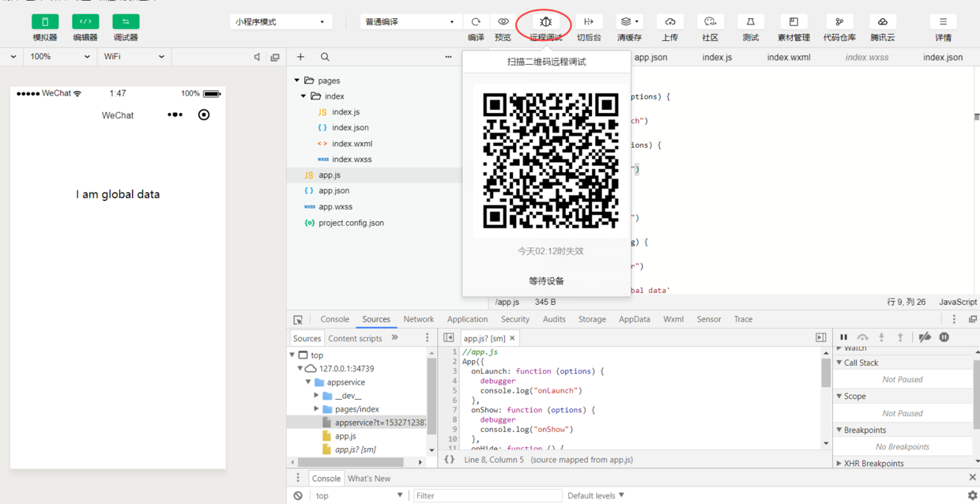Viewport: 980px width, 504px height.
Task: Open the community (社区) icon
Action: click(x=710, y=22)
